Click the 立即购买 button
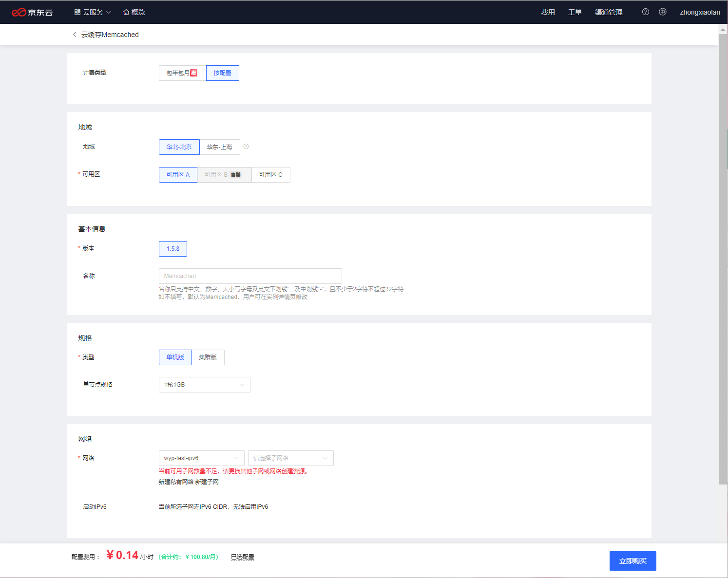The width and height of the screenshot is (728, 578). pyautogui.click(x=633, y=561)
